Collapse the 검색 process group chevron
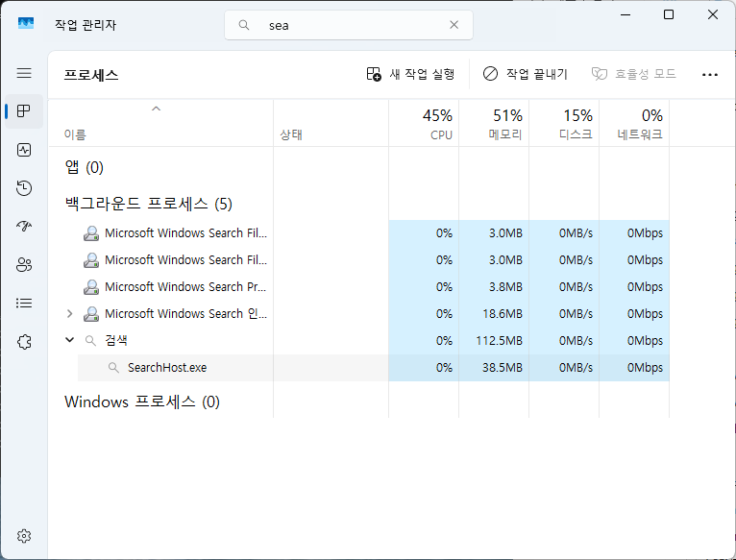The image size is (736, 560). [69, 340]
